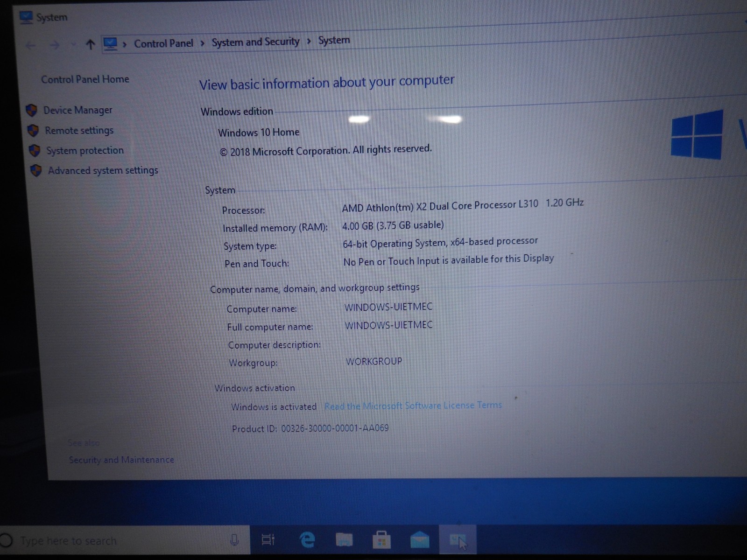The image size is (747, 560).
Task: Click shield icon beside Remote settings
Action: 33,130
